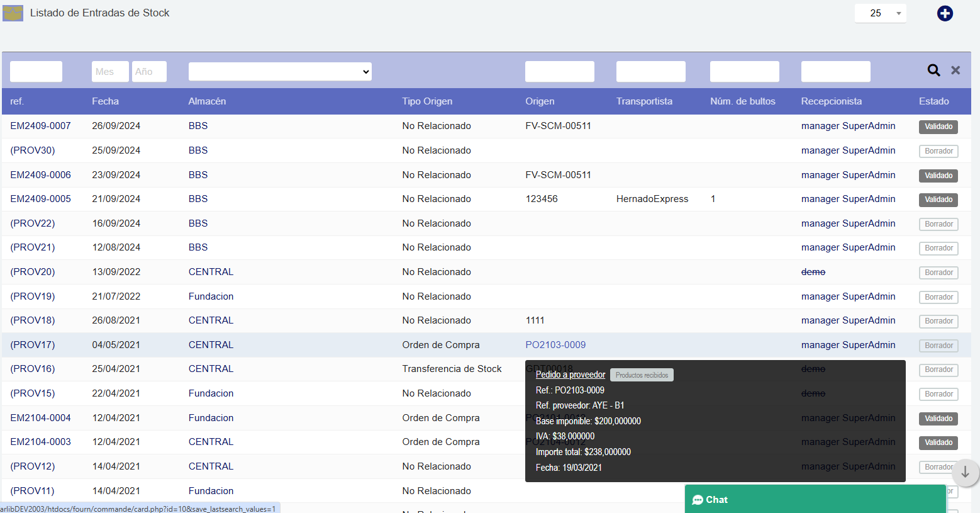
Task: Expand the Almacén filter dropdown
Action: coord(280,72)
